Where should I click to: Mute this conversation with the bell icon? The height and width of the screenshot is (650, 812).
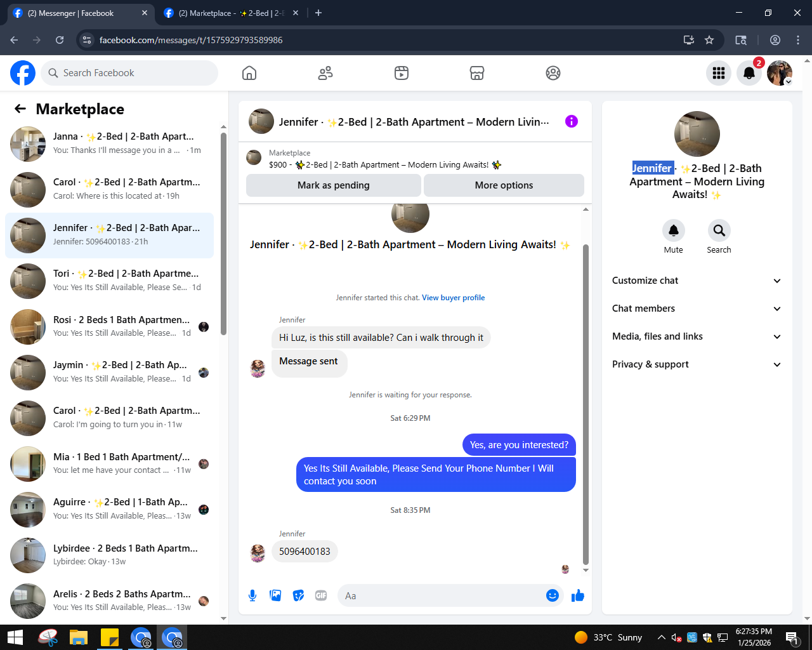[674, 230]
